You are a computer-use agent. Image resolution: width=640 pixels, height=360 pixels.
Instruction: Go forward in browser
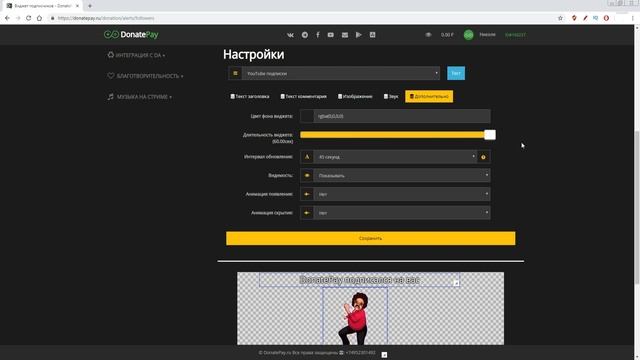point(18,18)
